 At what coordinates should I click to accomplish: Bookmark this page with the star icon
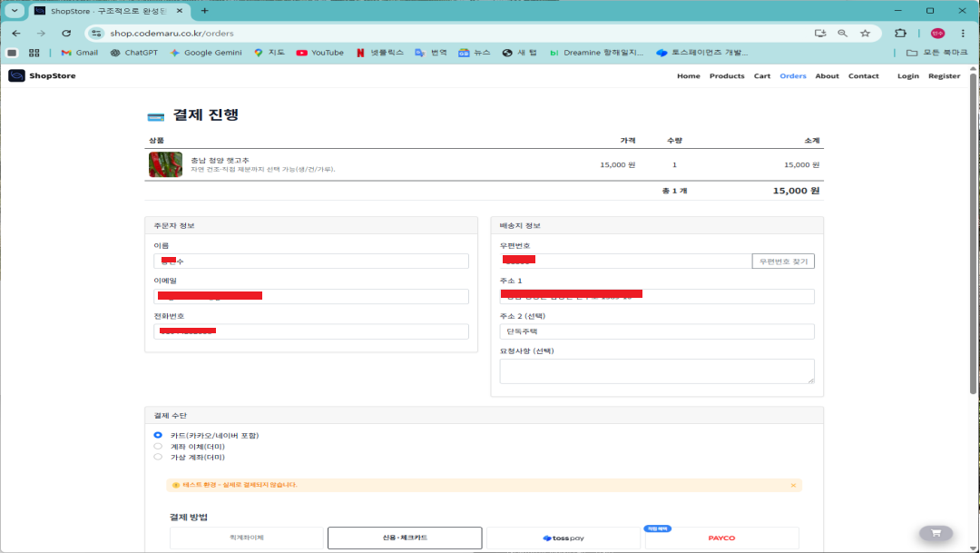click(865, 33)
